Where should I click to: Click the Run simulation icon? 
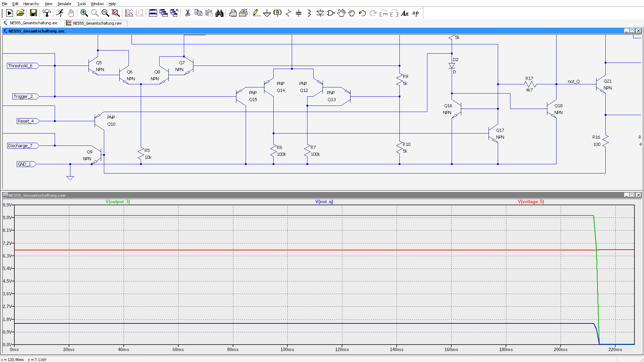click(x=60, y=13)
